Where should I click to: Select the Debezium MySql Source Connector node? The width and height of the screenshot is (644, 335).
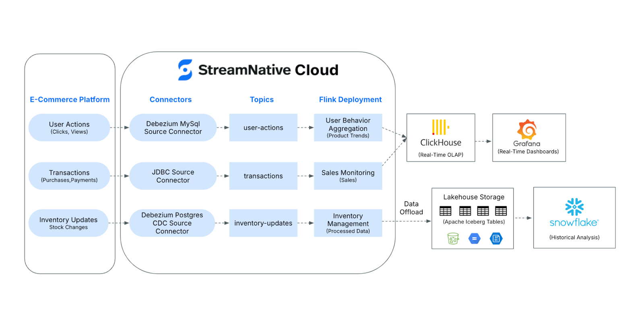click(173, 128)
